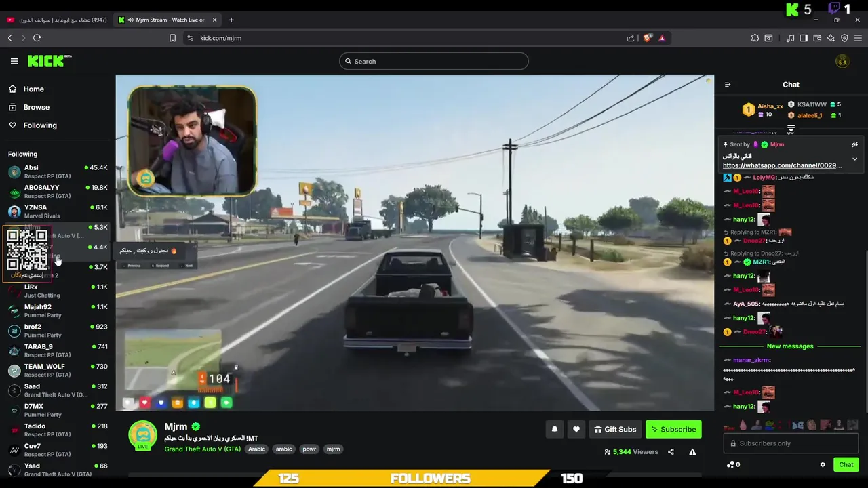Image resolution: width=868 pixels, height=488 pixels.
Task: Toggle the browser sidebar panel
Action: (804, 38)
